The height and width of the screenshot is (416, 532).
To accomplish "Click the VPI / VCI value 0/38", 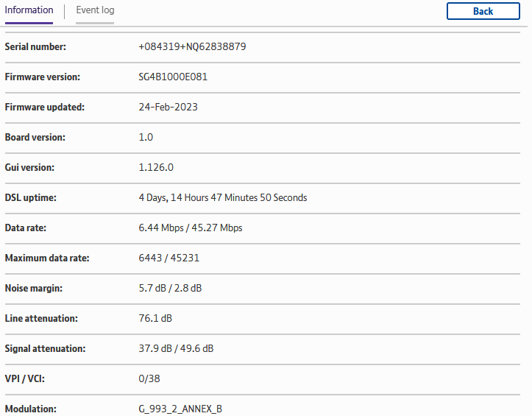I will (149, 378).
